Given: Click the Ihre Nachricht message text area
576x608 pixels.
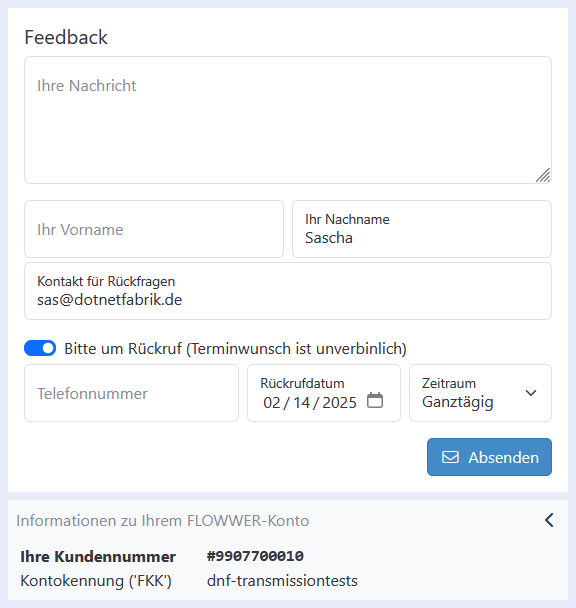Looking at the screenshot, I should [x=288, y=120].
